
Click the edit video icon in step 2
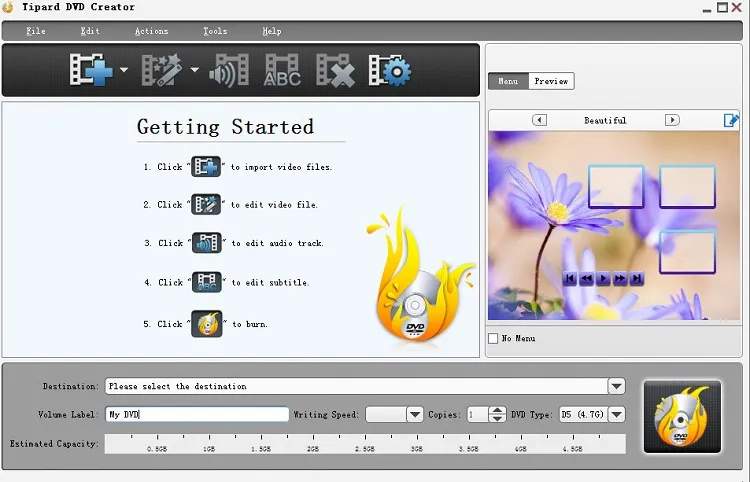(206, 205)
